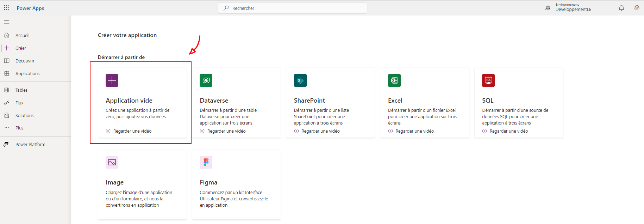Select the Image card title
Viewport: 644px width, 224px height.
point(114,182)
